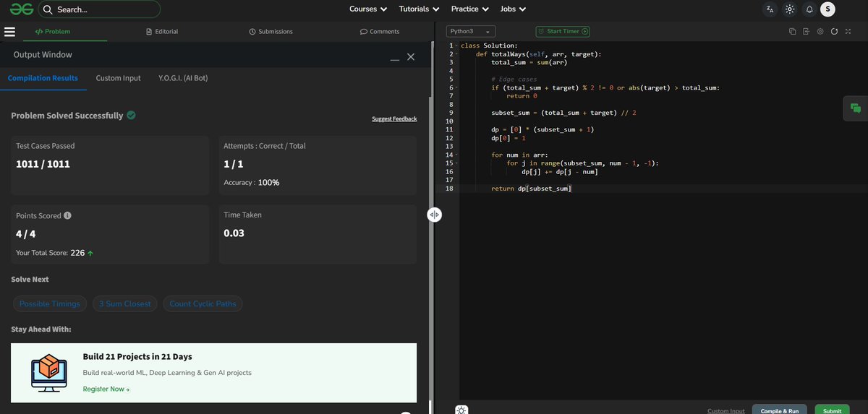Screen dimensions: 868x414
Task: Submit the solution
Action: [832, 410]
